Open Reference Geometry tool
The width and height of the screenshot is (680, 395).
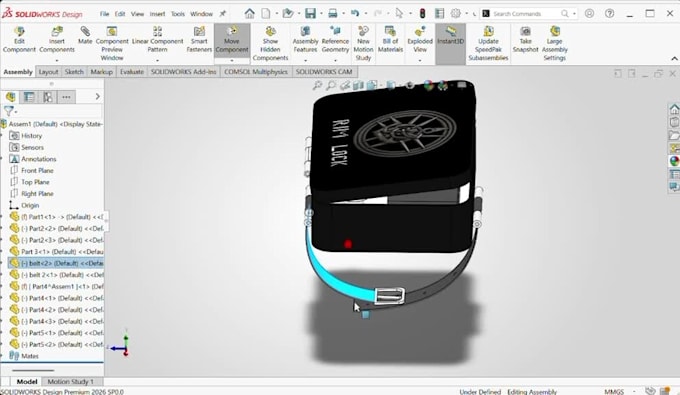[335, 39]
